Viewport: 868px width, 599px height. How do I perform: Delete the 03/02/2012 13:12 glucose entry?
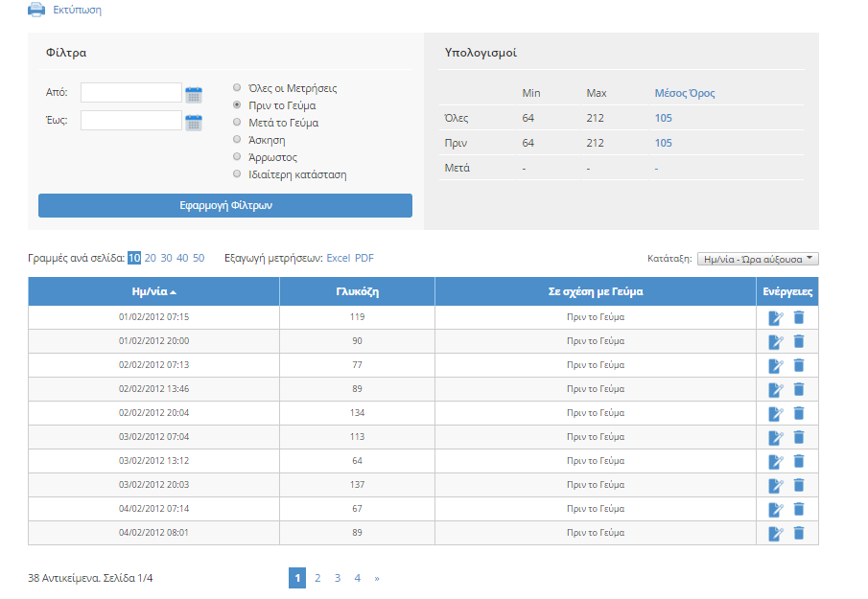[799, 461]
